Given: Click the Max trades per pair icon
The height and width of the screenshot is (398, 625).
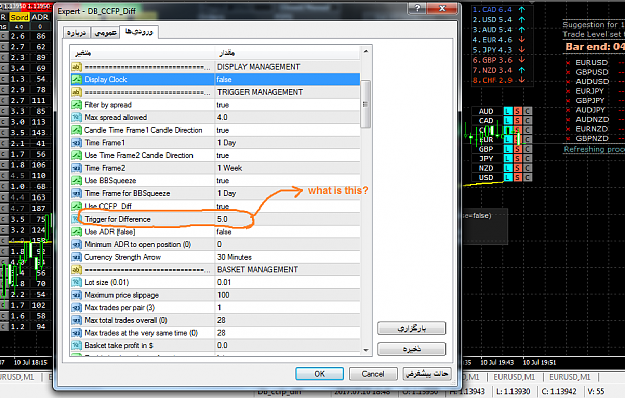Looking at the screenshot, I should (77, 308).
